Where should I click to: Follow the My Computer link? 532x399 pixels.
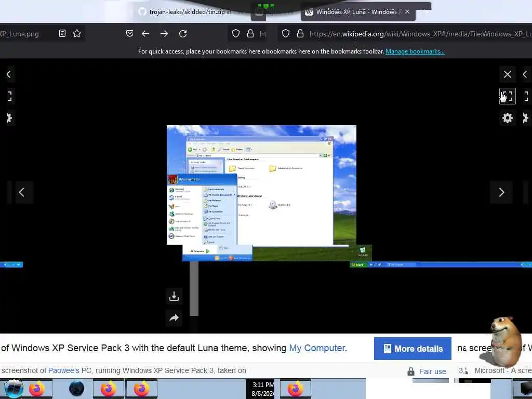click(317, 348)
